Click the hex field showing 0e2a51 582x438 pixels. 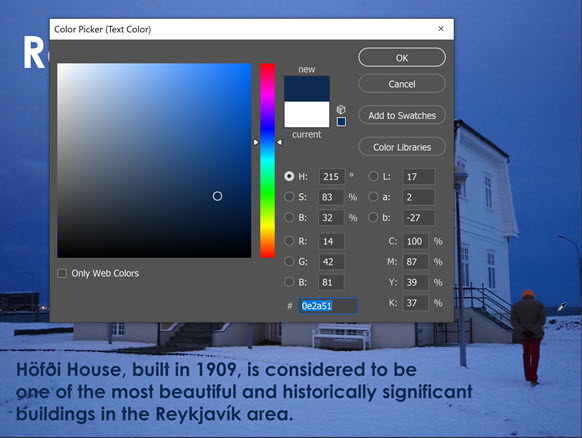tap(327, 306)
